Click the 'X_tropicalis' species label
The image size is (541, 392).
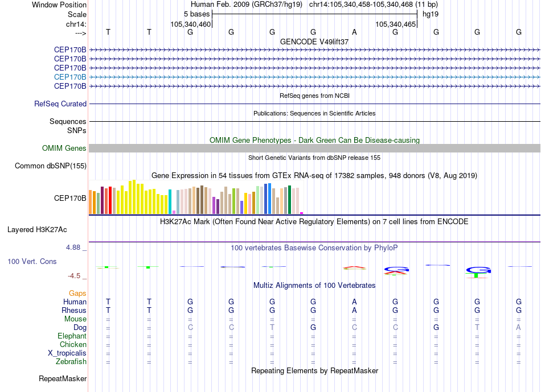point(67,353)
